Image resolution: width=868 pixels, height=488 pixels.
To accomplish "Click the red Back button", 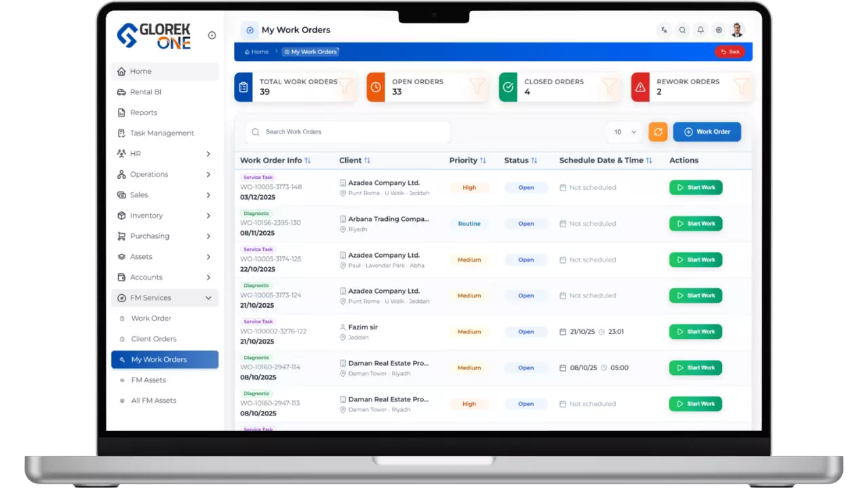I will click(730, 52).
